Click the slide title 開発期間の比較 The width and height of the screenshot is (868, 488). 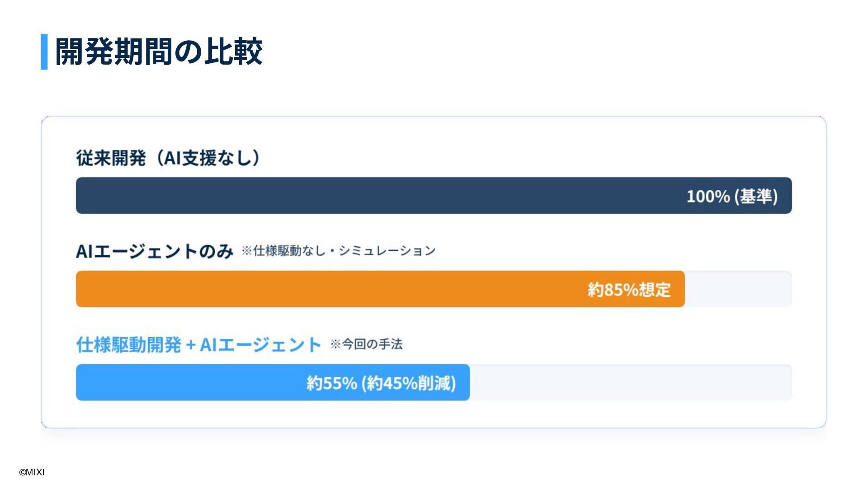158,52
